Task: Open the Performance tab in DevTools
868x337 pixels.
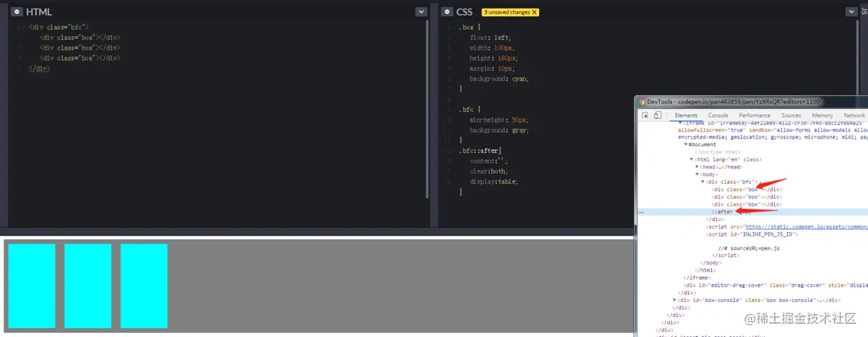Action: tap(755, 115)
